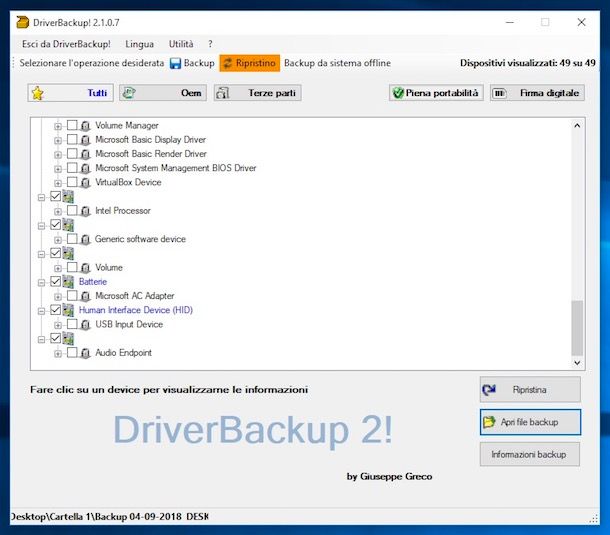610x535 pixels.
Task: Click the device icon beside USB Input Device
Action: click(x=85, y=325)
